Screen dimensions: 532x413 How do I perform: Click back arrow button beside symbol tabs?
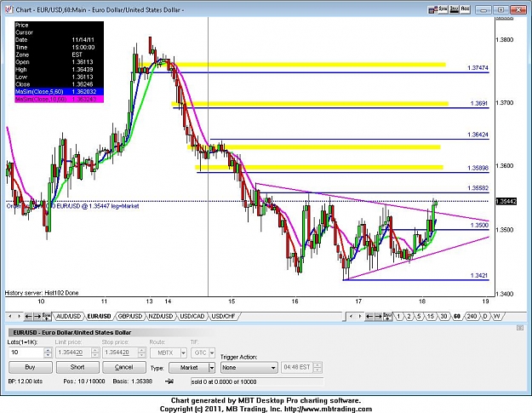click(28, 316)
